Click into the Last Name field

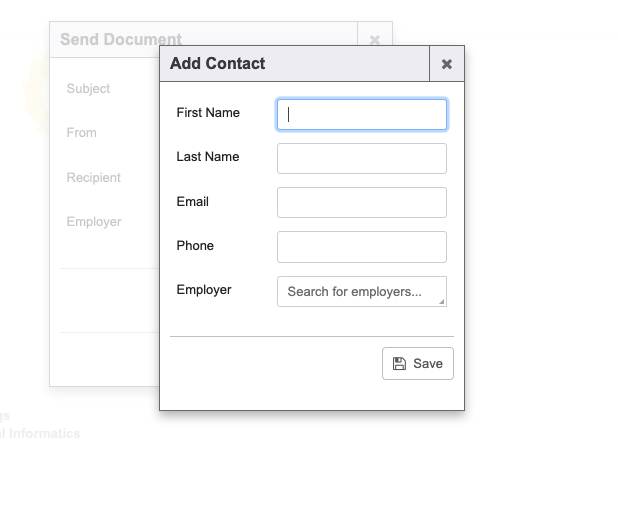[362, 158]
